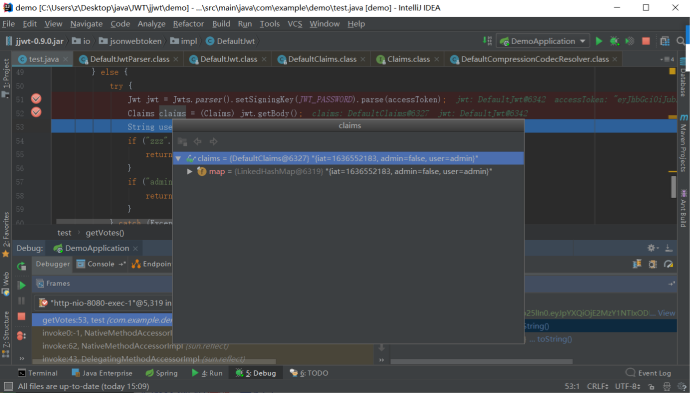Open the Analyze menu
The height and width of the screenshot is (393, 690).
click(x=151, y=24)
